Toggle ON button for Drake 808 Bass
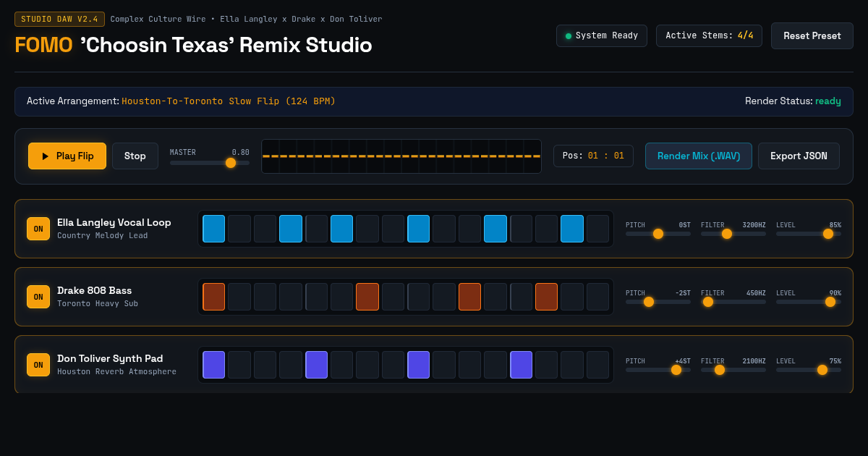Screen dimensions: 868x456 [38, 297]
